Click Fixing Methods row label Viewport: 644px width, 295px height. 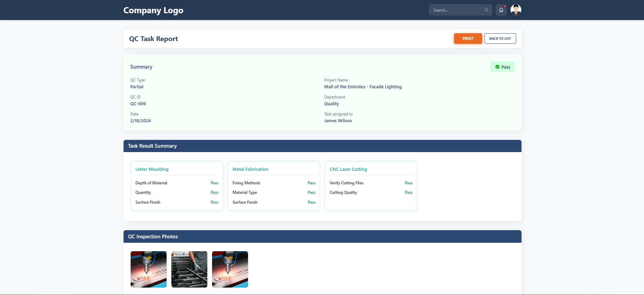tap(246, 183)
